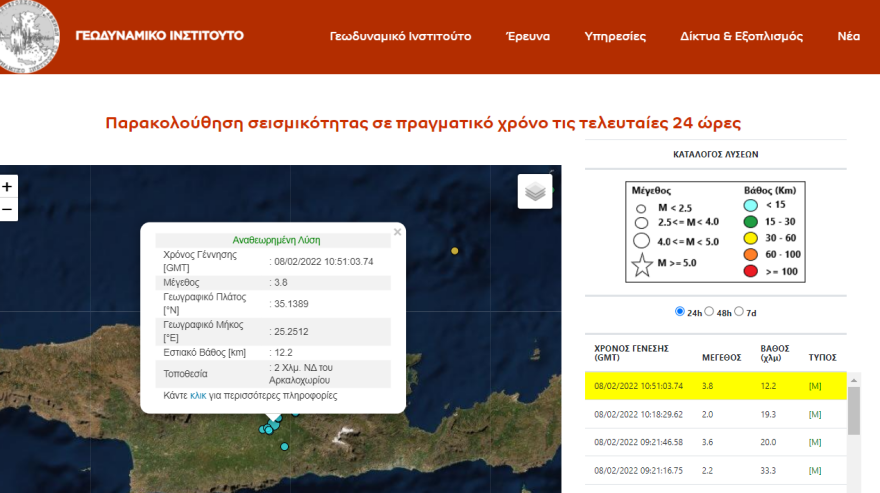Open the Υπηρεσίες menu
The height and width of the screenshot is (493, 880).
click(x=615, y=36)
